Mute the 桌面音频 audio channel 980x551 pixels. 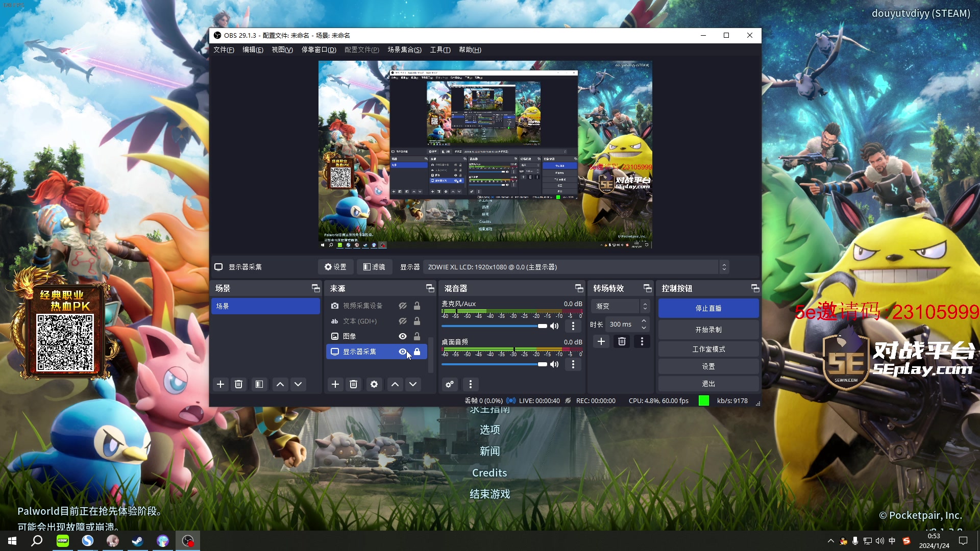point(555,364)
